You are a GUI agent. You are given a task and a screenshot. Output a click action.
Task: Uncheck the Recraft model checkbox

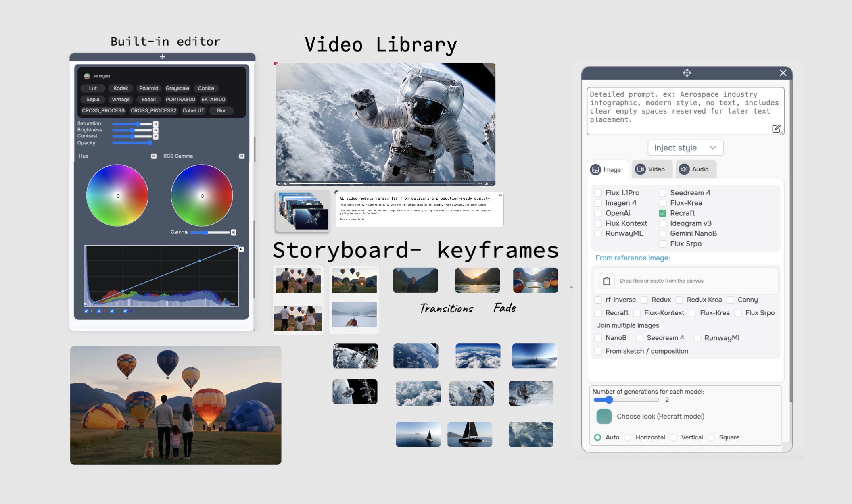point(662,213)
